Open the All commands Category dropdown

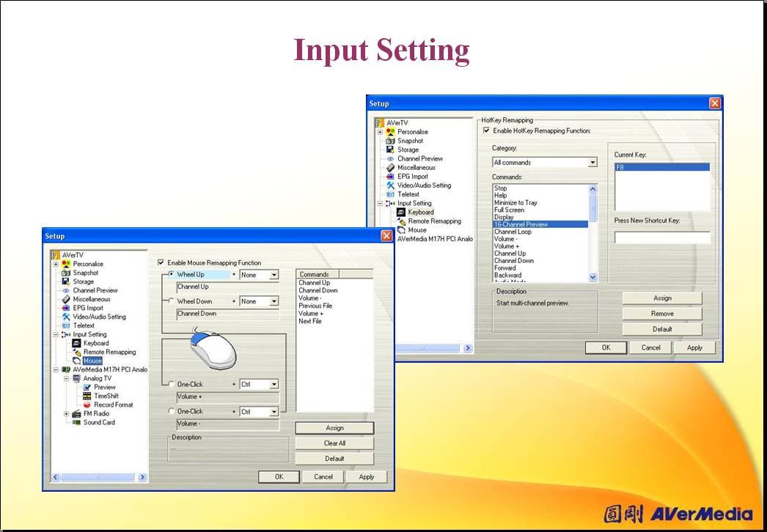tap(592, 163)
